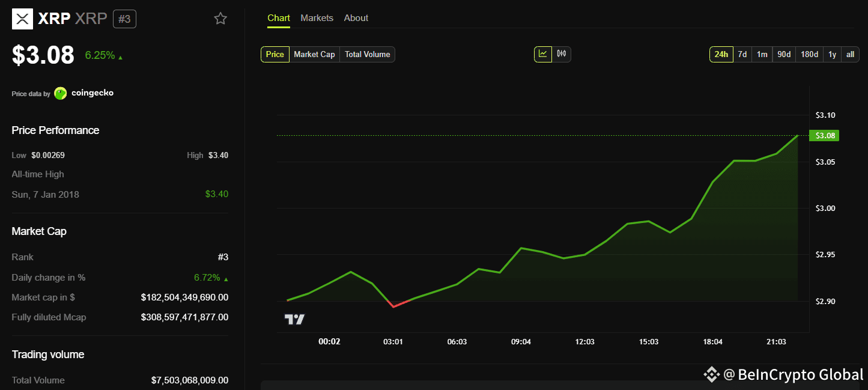Click the Daily change in % label
Screen dimensions: 868x390
pos(49,278)
